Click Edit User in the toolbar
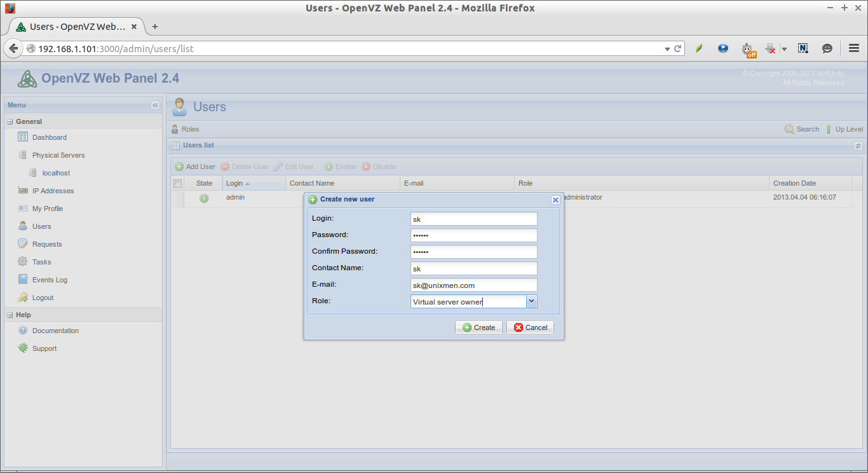Viewport: 868px width, 473px height. 294,167
